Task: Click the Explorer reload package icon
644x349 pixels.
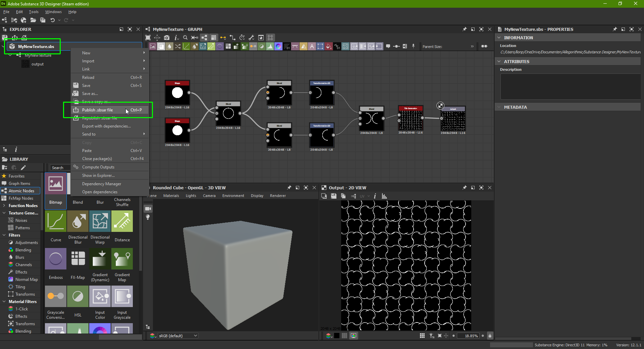Action: (x=24, y=37)
